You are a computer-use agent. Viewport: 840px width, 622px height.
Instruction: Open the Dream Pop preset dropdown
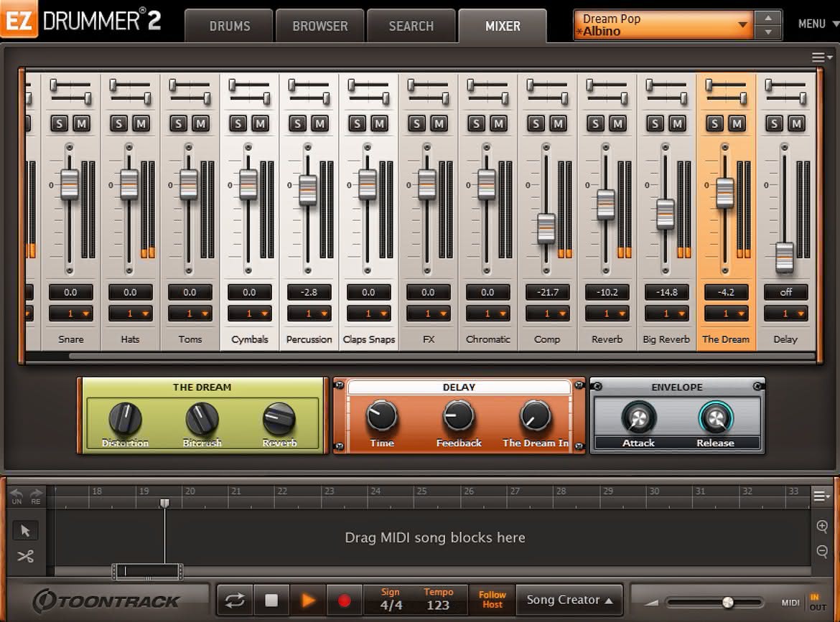pos(664,24)
